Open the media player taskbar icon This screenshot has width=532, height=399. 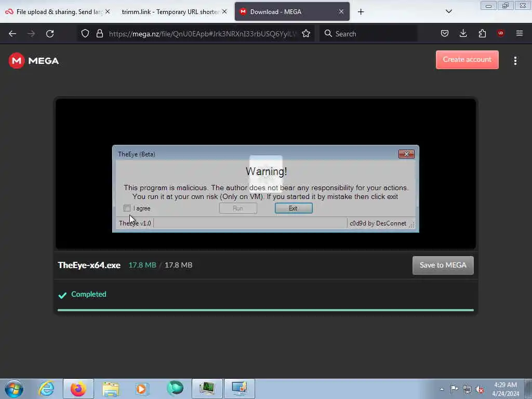pyautogui.click(x=142, y=389)
